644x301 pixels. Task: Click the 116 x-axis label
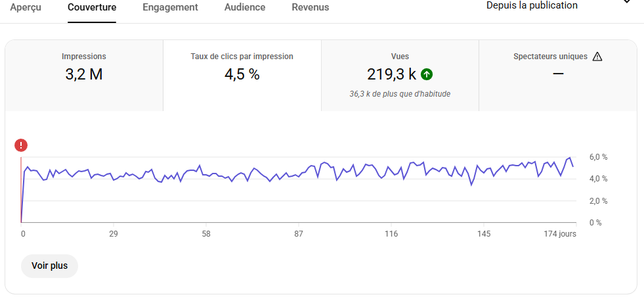tap(391, 234)
